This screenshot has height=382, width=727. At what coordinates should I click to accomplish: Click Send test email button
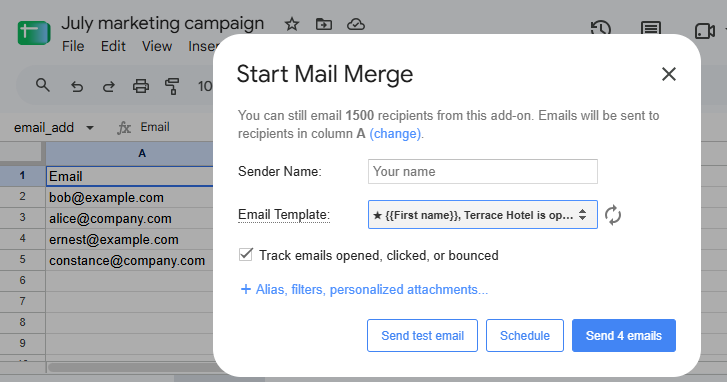coord(422,336)
